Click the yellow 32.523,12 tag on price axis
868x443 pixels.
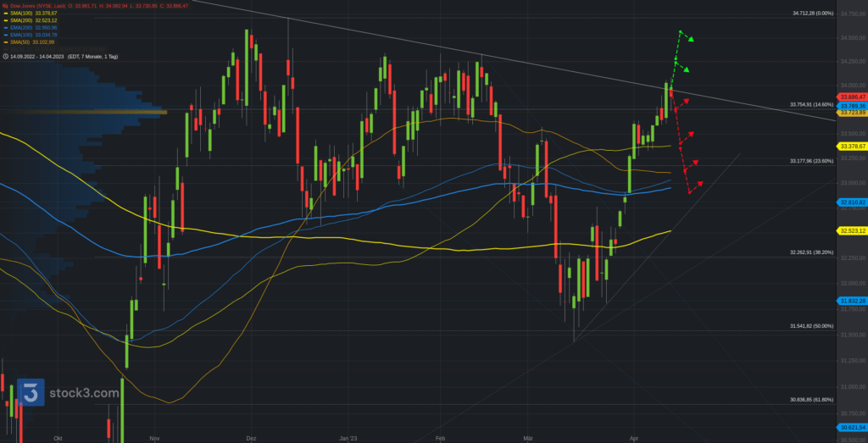pos(853,230)
